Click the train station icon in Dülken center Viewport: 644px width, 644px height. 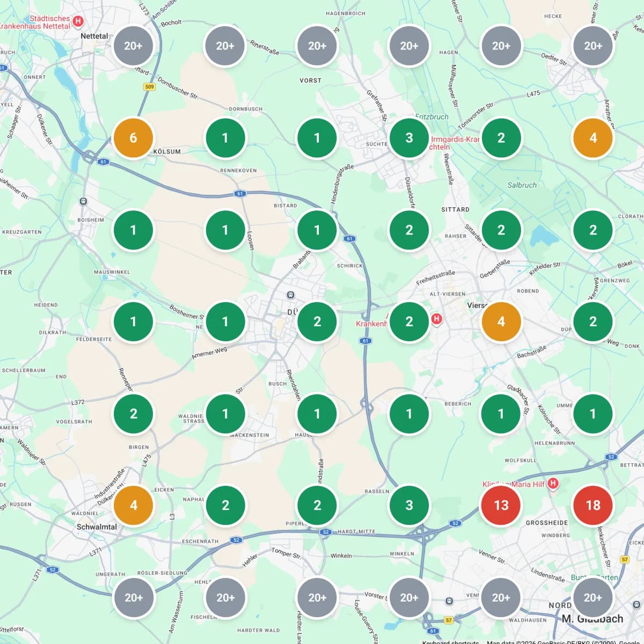coord(290,295)
